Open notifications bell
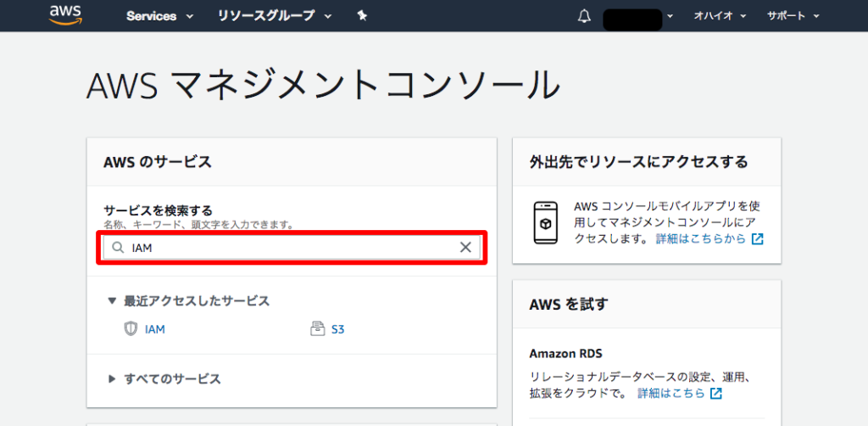 click(x=584, y=17)
